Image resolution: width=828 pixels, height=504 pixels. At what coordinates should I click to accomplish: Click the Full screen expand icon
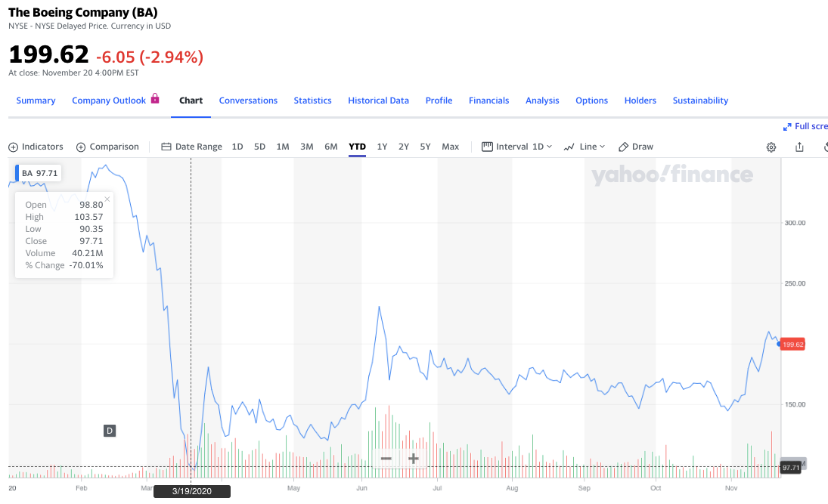tap(787, 127)
